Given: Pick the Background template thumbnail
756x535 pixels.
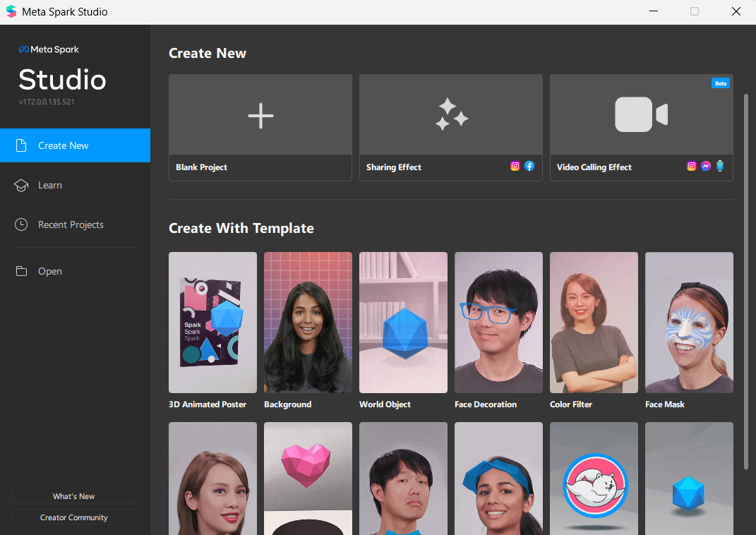Looking at the screenshot, I should (308, 323).
